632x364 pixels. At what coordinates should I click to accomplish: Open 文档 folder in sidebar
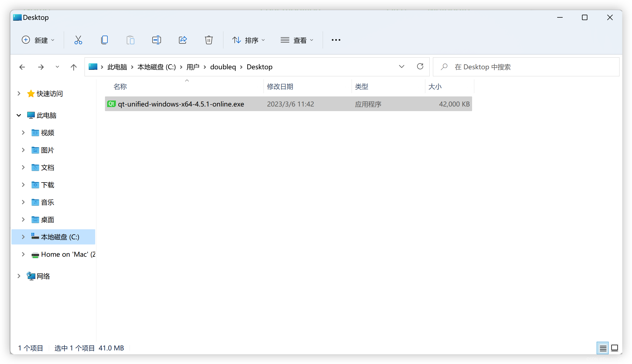click(x=43, y=167)
